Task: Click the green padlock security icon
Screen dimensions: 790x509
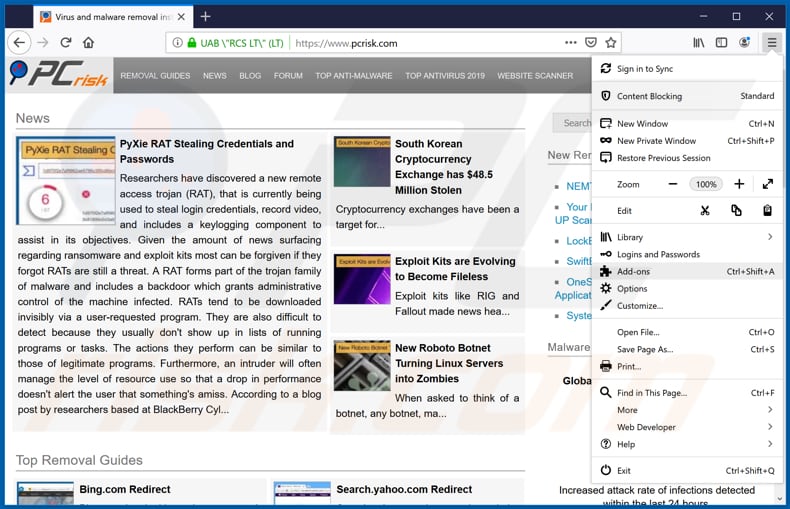Action: [x=192, y=43]
